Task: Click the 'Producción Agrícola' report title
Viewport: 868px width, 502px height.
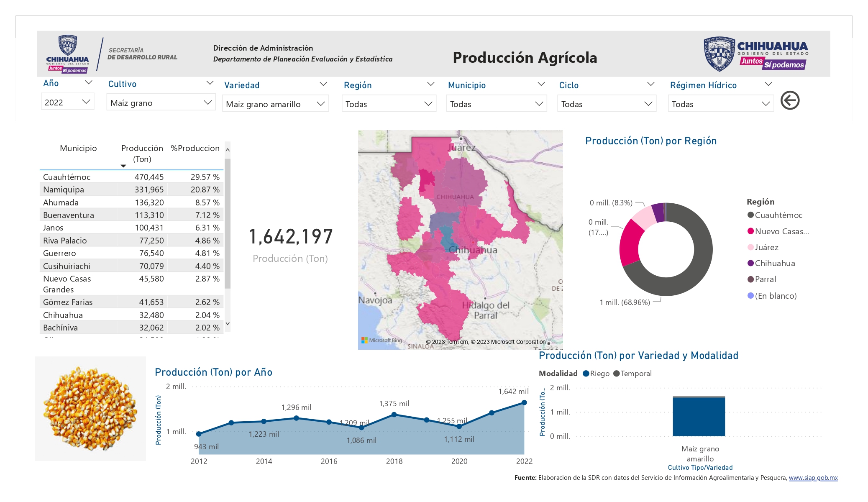Action: pos(525,57)
